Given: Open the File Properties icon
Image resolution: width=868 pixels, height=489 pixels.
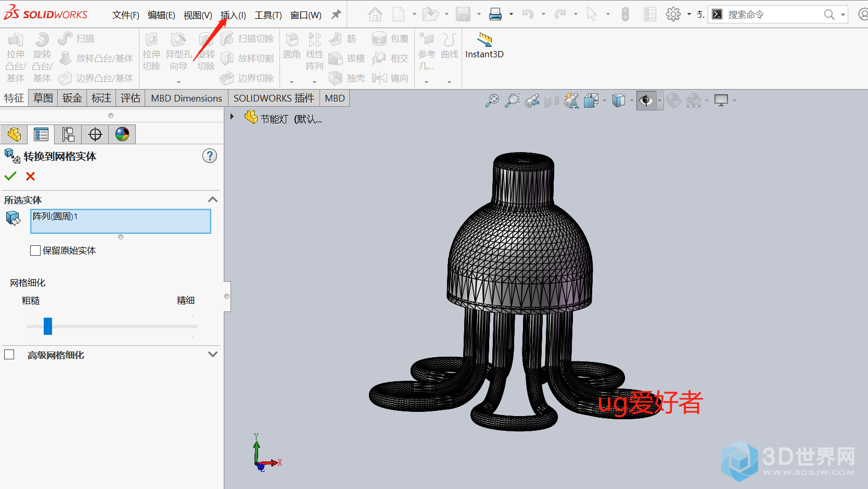Looking at the screenshot, I should click(650, 14).
